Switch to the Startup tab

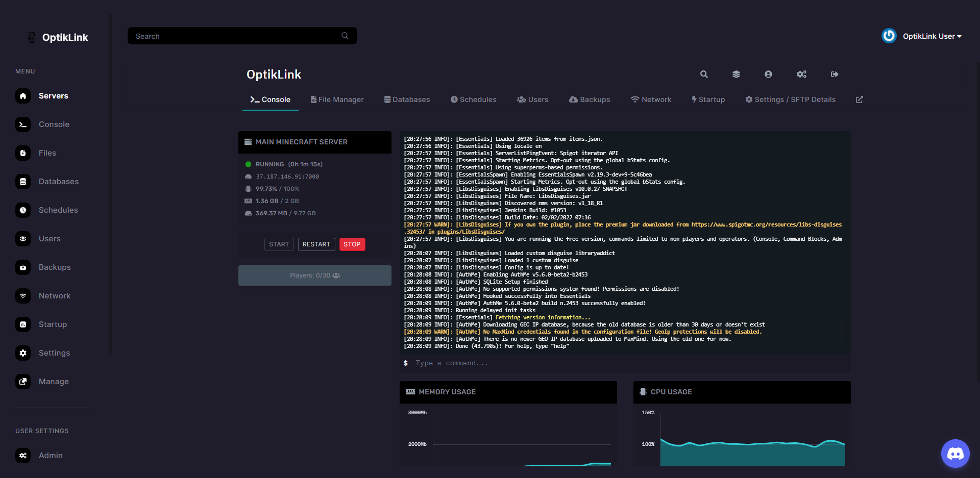pyautogui.click(x=708, y=99)
